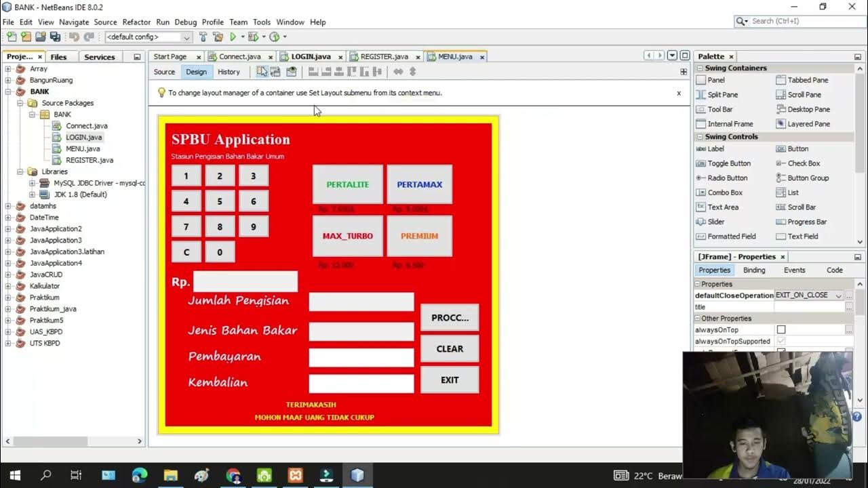Pick Layered Pane from the palette
This screenshot has height=488, width=868.
[x=803, y=124]
